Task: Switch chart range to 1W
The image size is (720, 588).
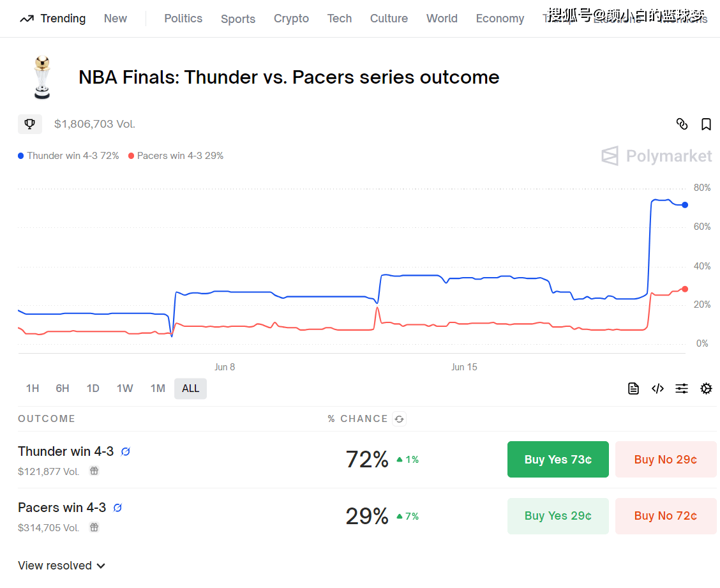Action: tap(124, 388)
